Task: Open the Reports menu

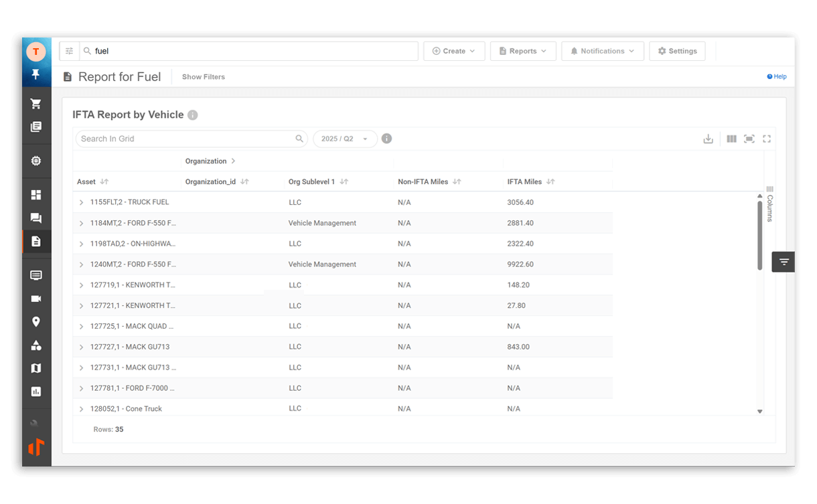Action: 523,51
